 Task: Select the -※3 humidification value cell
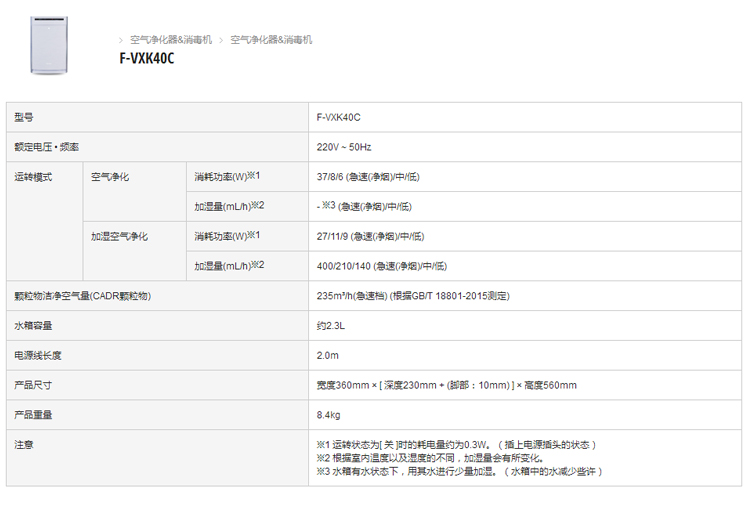364,206
